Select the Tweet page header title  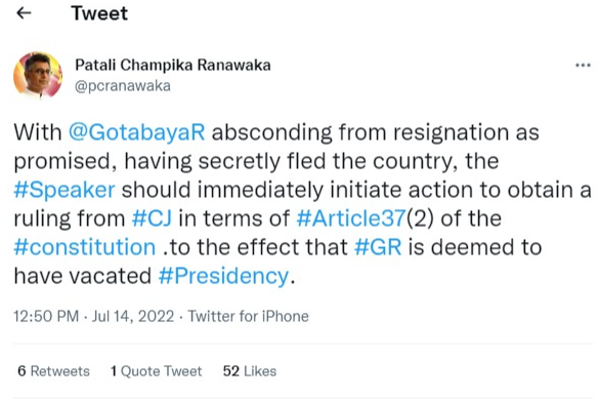99,13
